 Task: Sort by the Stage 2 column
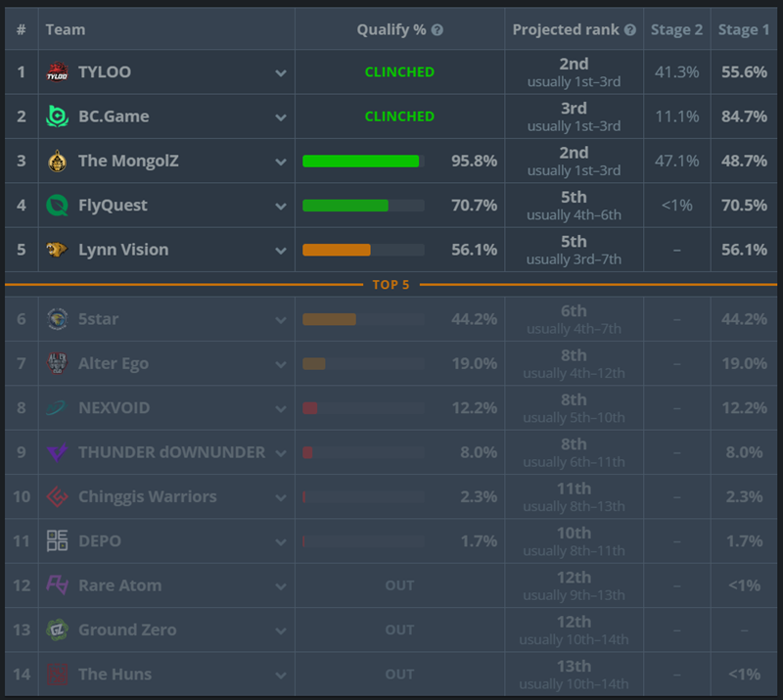[676, 30]
